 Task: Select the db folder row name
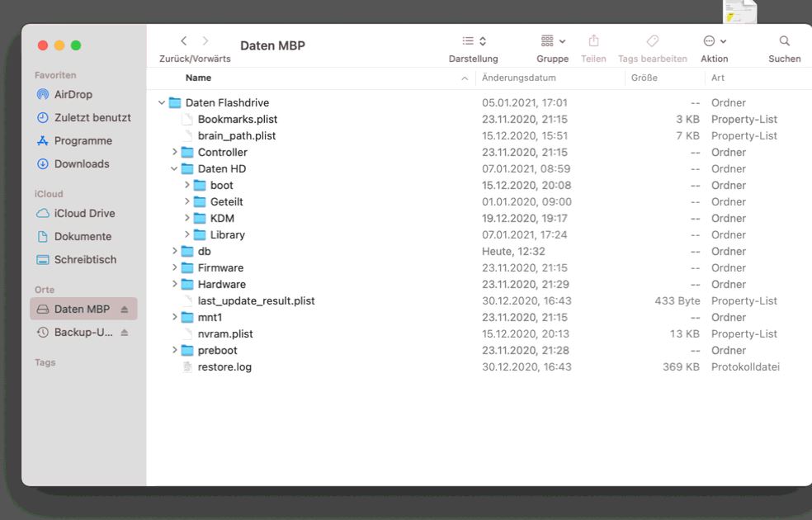tap(204, 251)
